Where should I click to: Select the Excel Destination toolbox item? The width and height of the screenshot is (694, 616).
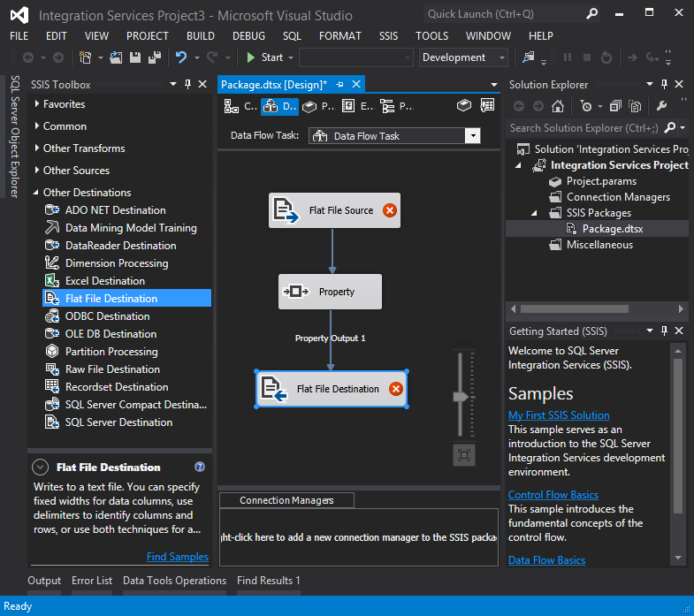click(104, 281)
